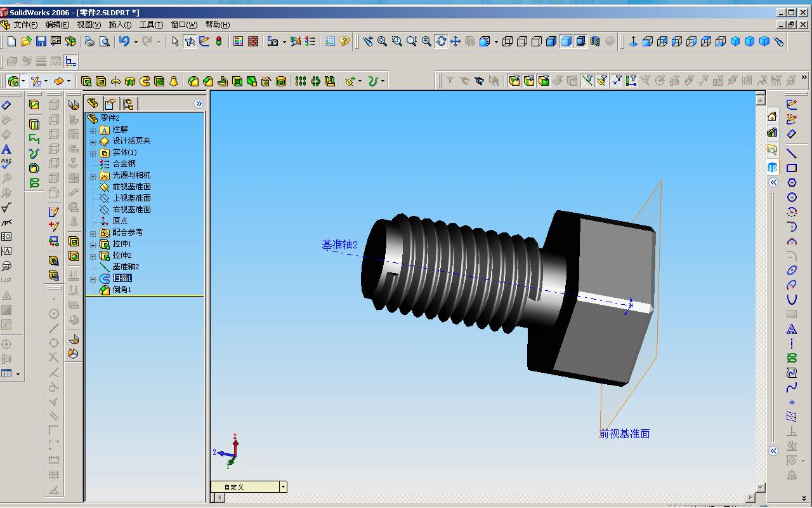
Task: Expand the 拉伸1 feature node
Action: click(93, 244)
